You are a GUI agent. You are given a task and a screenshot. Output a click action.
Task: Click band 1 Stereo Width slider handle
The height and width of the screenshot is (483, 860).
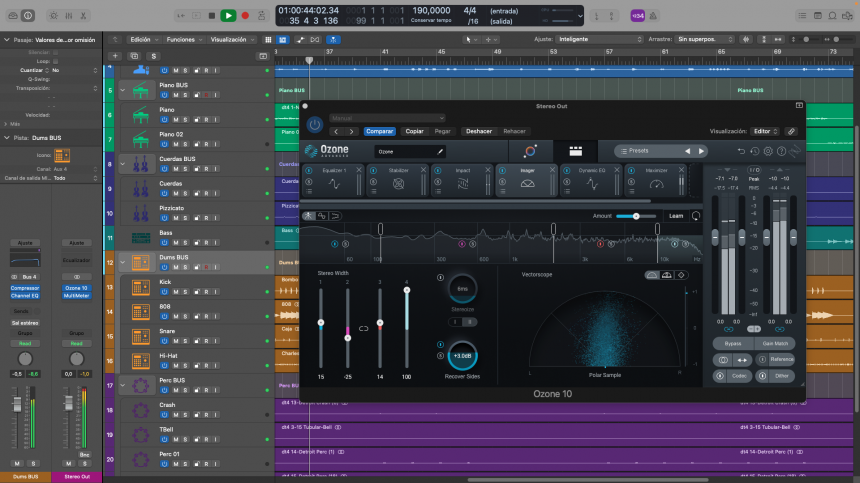point(321,323)
